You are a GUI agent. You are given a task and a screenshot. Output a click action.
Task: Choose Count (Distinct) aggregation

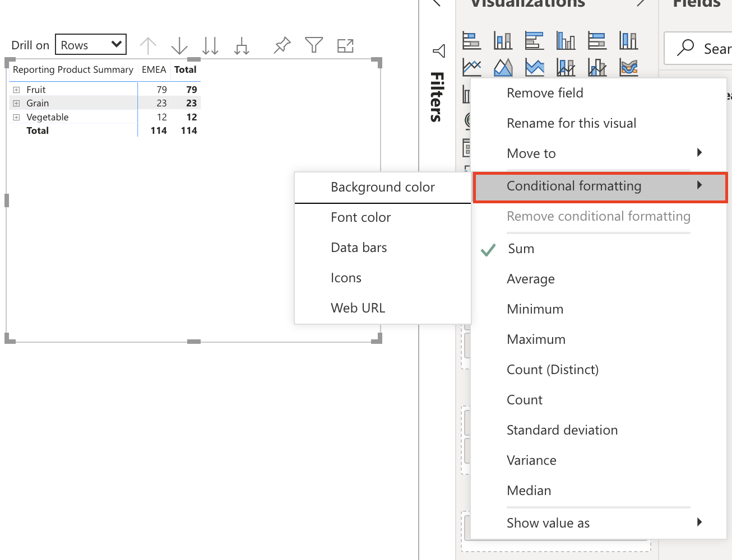point(599,370)
